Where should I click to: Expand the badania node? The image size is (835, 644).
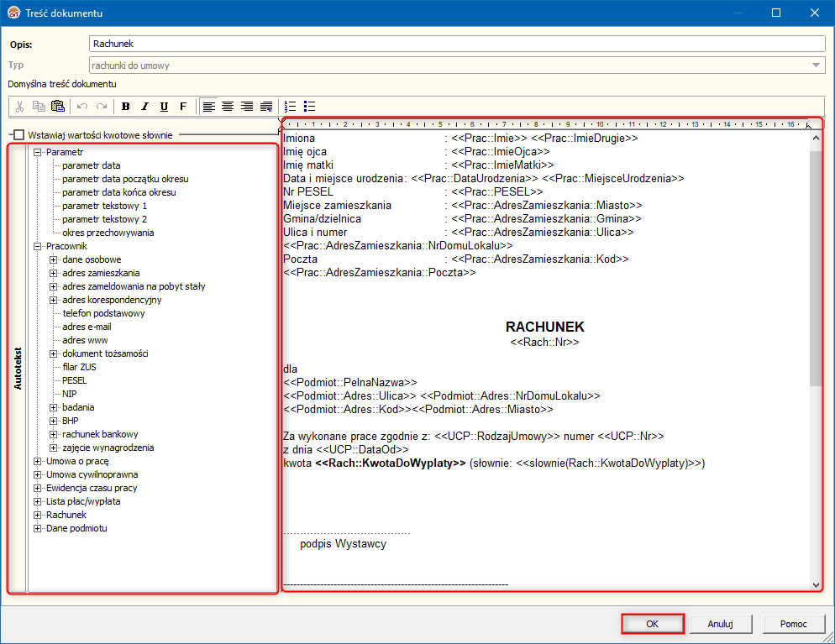click(53, 408)
